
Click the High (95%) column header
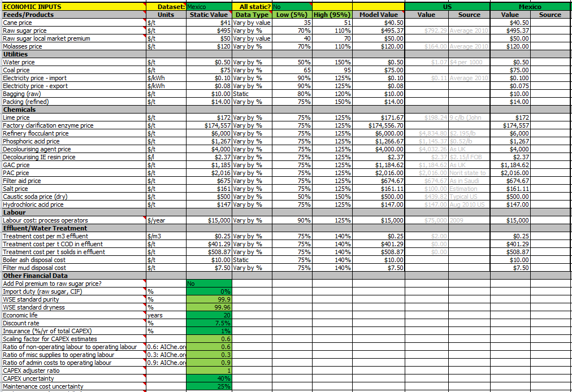332,15
